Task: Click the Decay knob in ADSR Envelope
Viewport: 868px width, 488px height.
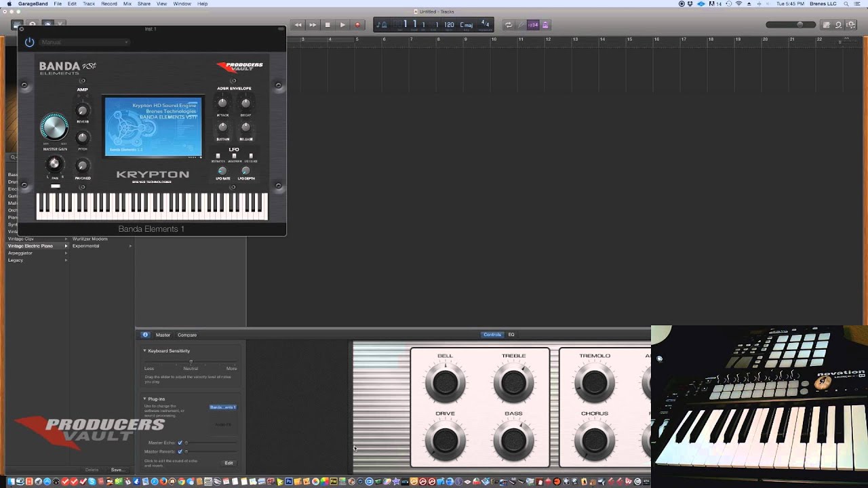Action: click(x=245, y=104)
